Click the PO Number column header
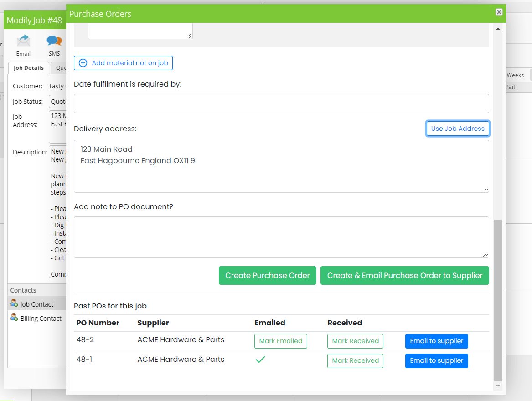This screenshot has width=532, height=401. (98, 323)
